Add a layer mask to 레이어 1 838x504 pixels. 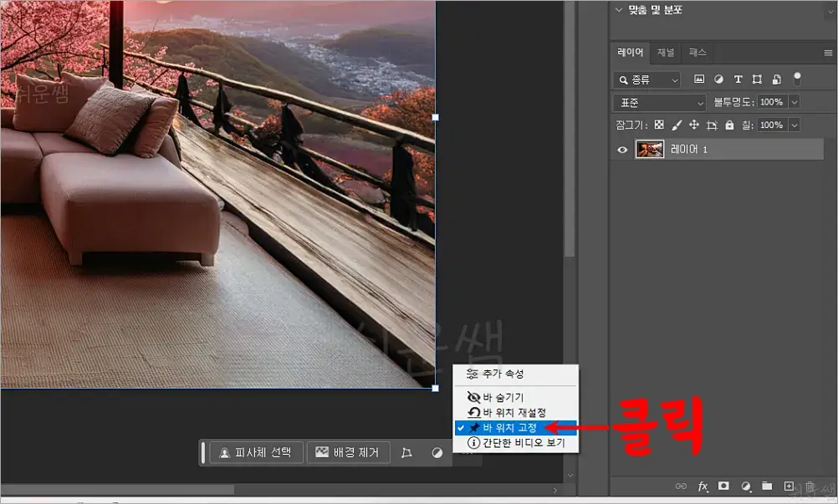[x=722, y=486]
